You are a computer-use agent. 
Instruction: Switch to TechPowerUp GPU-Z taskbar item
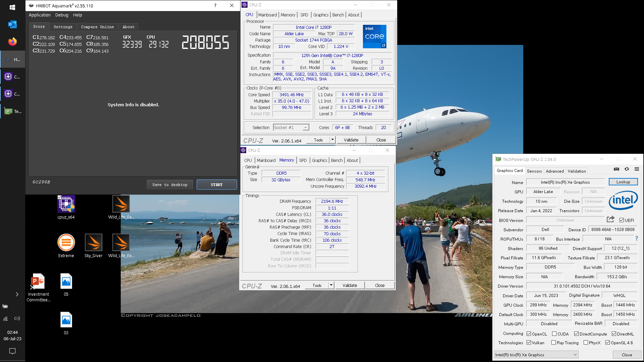[x=12, y=111]
